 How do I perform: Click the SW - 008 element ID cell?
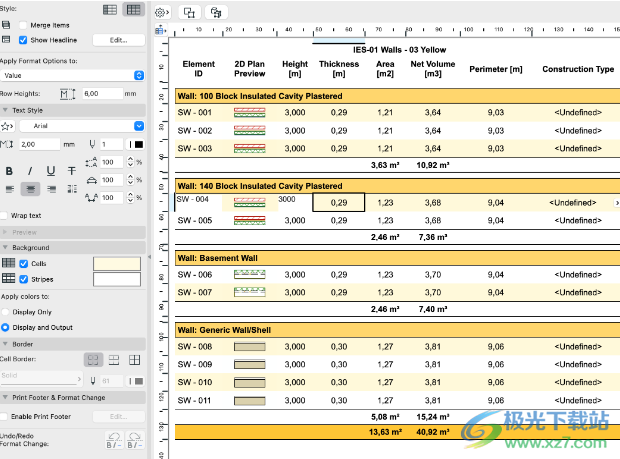pos(195,347)
